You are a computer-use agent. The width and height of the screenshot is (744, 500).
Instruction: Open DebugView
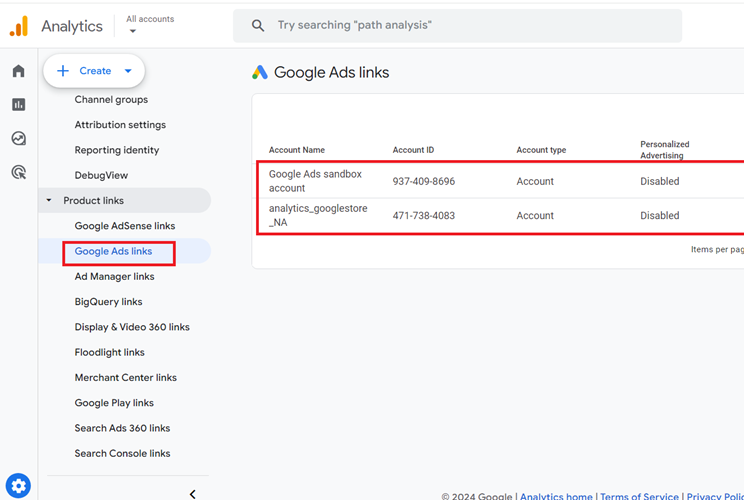(x=101, y=175)
